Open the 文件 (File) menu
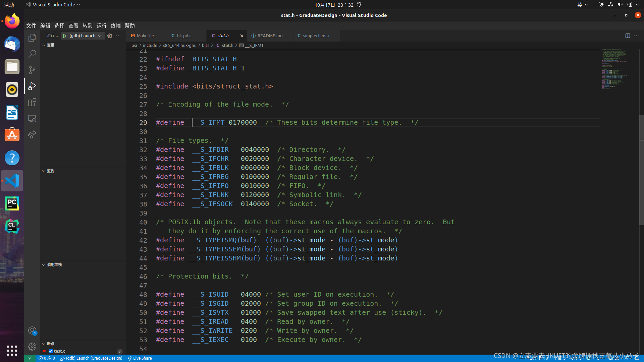Viewport: 644px width, 362px height. click(31, 26)
